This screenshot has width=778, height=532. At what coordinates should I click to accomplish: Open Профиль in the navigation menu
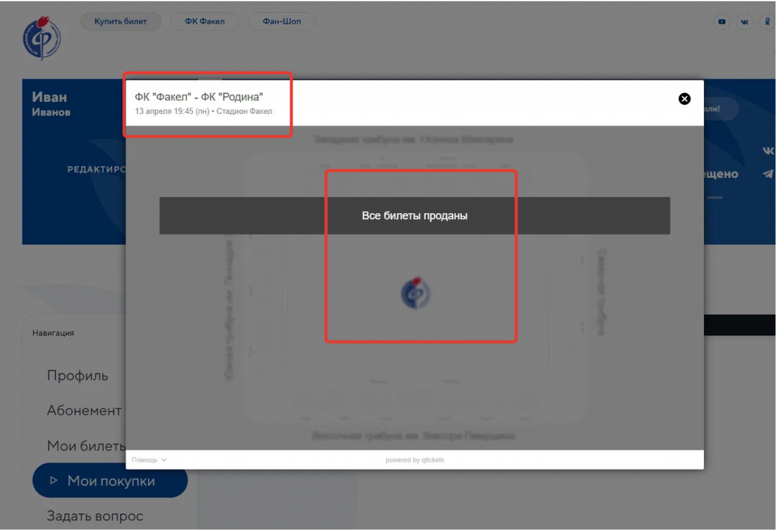(77, 376)
